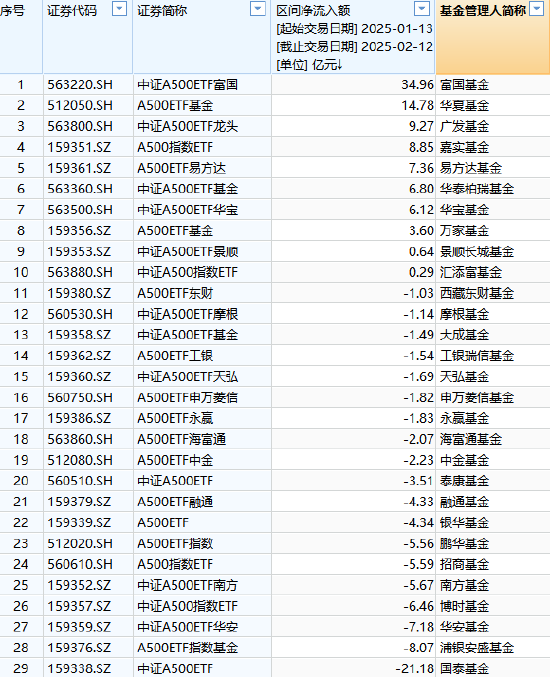Screen dimensions: 550x677
Task: Select net inflow value -1.14
Action: [x=353, y=314]
